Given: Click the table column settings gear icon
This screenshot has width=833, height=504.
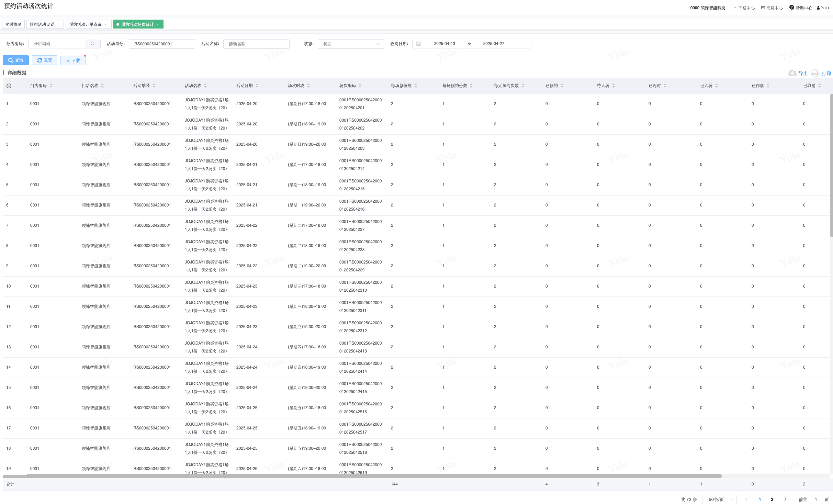Looking at the screenshot, I should coord(9,86).
